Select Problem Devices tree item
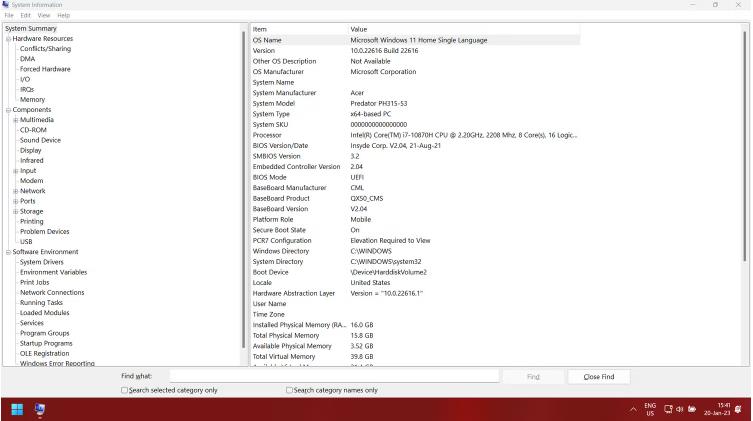The width and height of the screenshot is (753, 421). click(x=45, y=231)
